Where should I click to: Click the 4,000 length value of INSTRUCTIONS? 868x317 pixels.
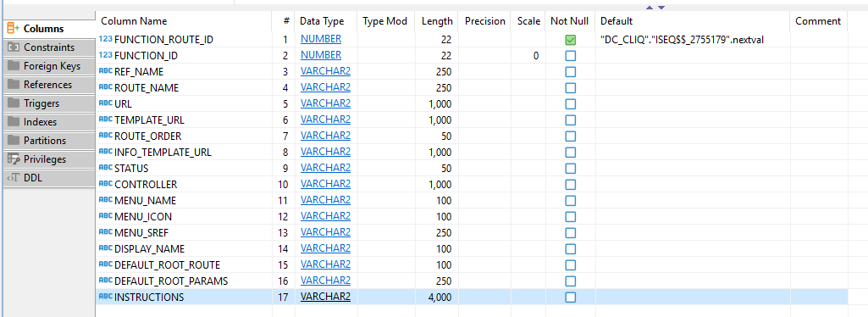click(440, 297)
